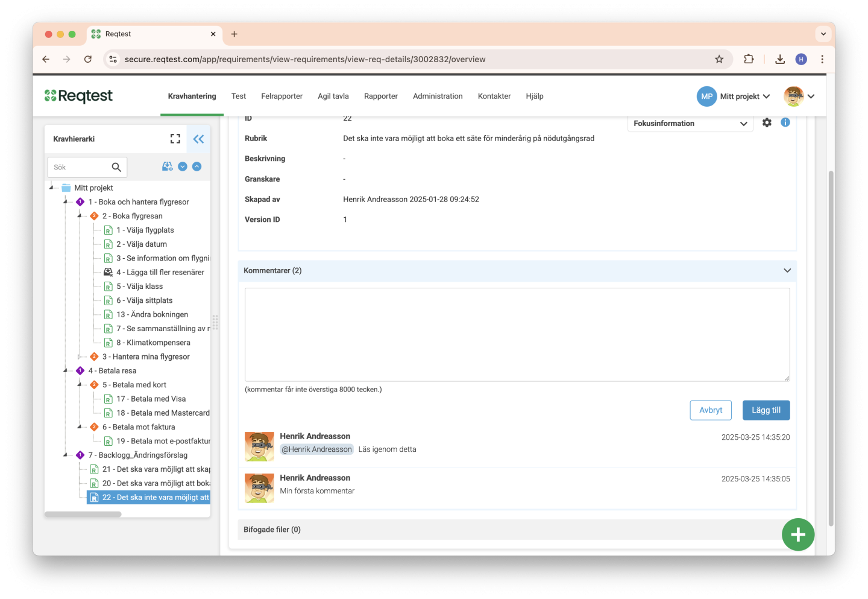This screenshot has height=599, width=868.
Task: Open a new browser tab
Action: click(x=234, y=34)
